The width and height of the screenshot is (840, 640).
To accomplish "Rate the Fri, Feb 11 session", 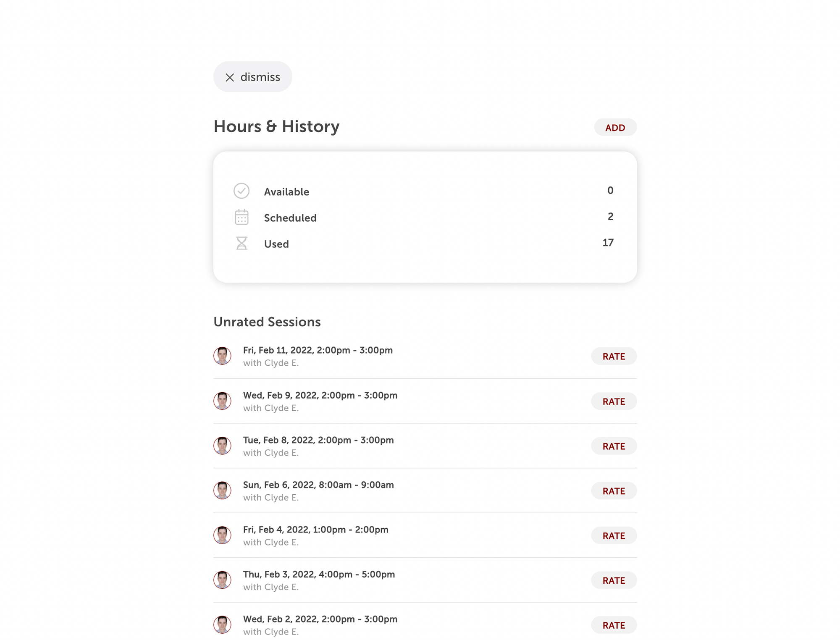I will click(614, 356).
